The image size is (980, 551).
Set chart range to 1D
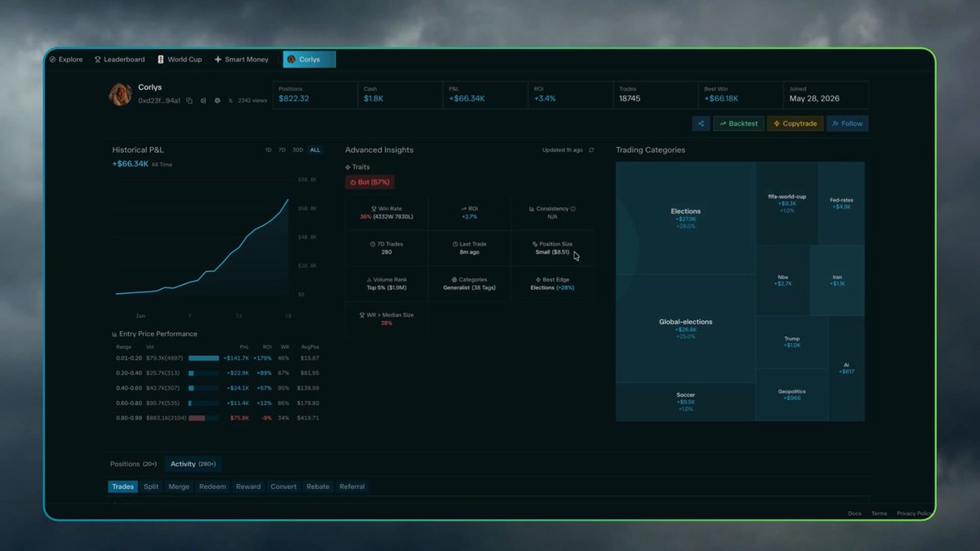(269, 150)
